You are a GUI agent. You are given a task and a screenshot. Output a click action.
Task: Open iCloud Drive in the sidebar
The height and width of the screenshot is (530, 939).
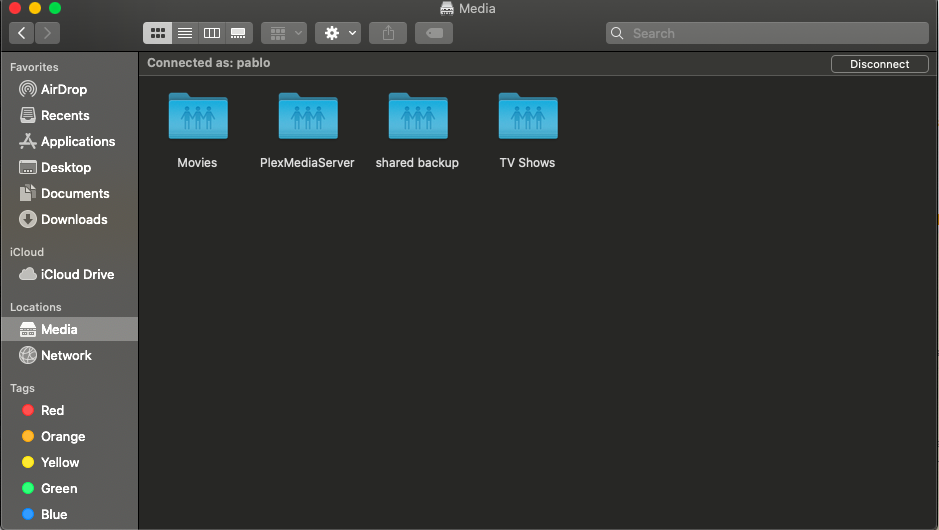69,274
